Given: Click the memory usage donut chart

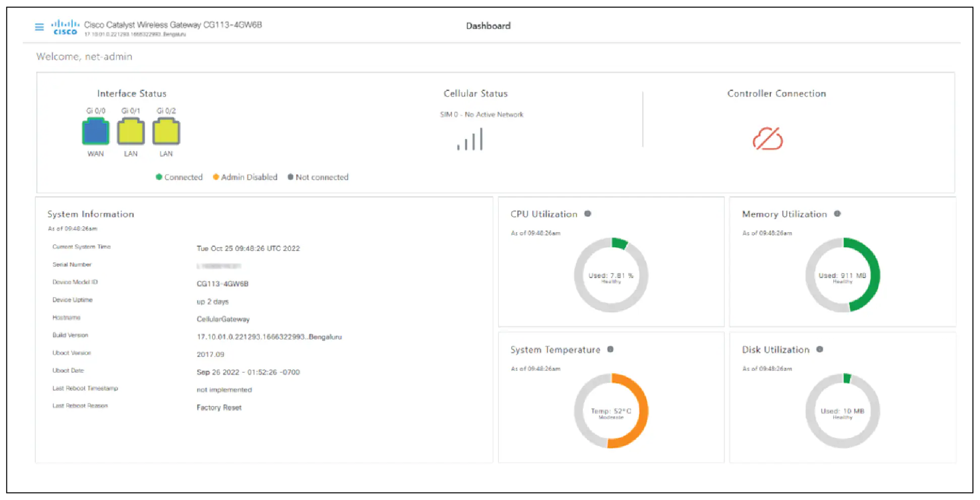Looking at the screenshot, I should [x=842, y=275].
